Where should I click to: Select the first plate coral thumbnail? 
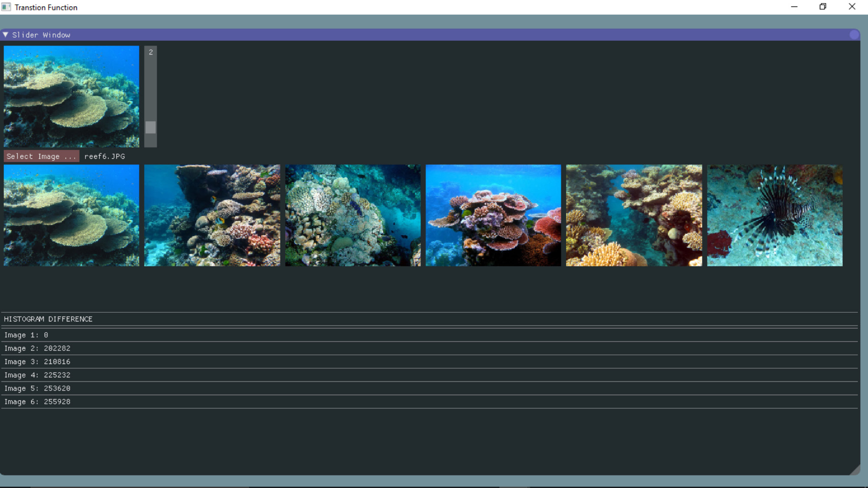click(x=72, y=215)
